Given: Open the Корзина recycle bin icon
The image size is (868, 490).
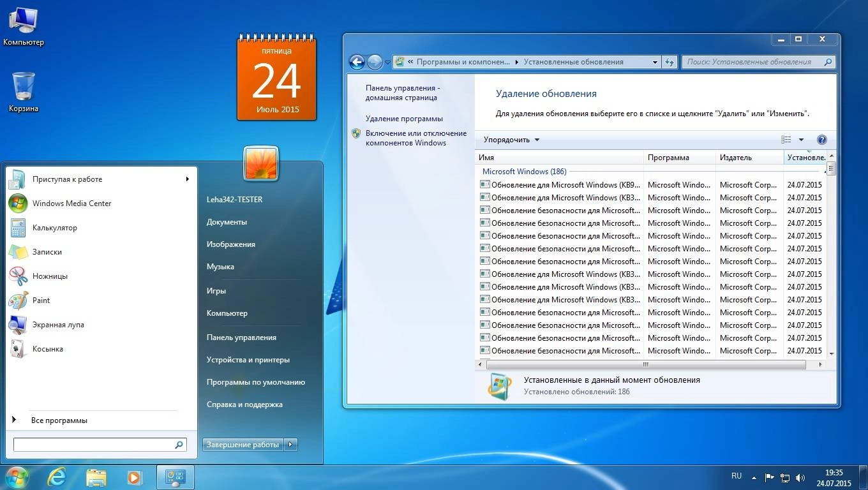Looking at the screenshot, I should (x=24, y=93).
